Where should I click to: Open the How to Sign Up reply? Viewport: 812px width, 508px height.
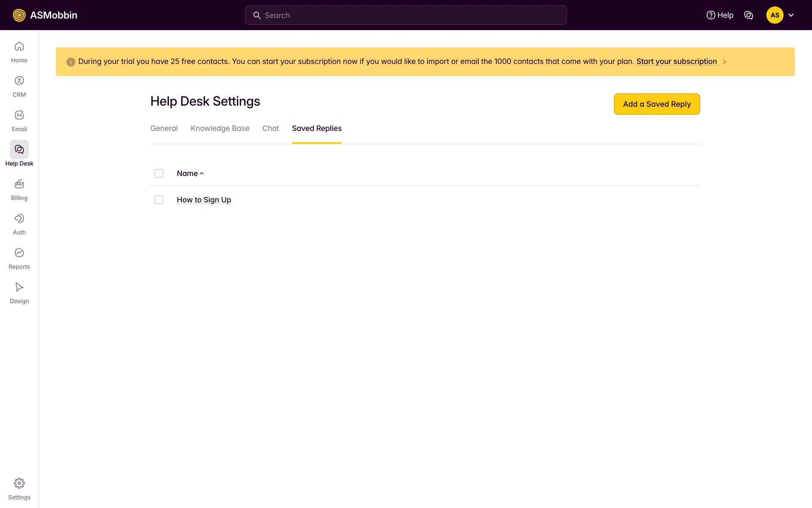(x=204, y=200)
